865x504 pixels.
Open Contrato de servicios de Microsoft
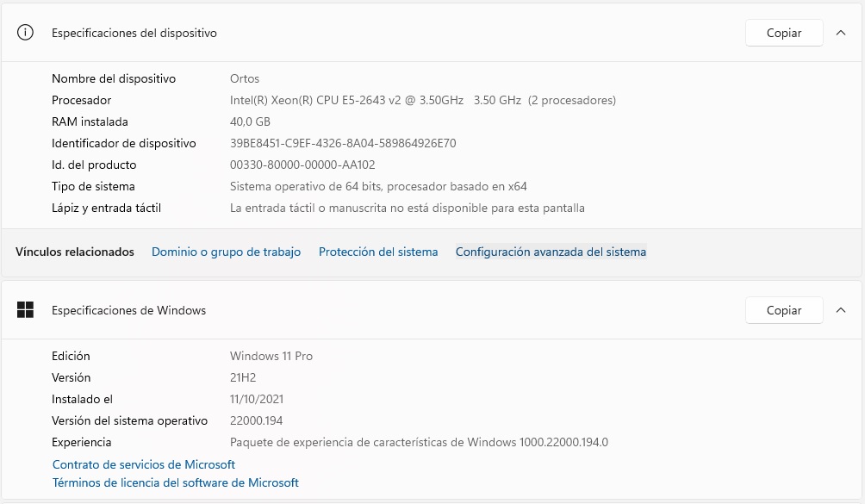144,464
